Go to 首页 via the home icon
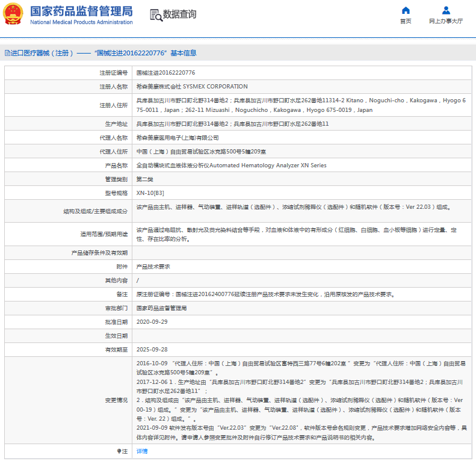476x461 pixels. tap(406, 11)
